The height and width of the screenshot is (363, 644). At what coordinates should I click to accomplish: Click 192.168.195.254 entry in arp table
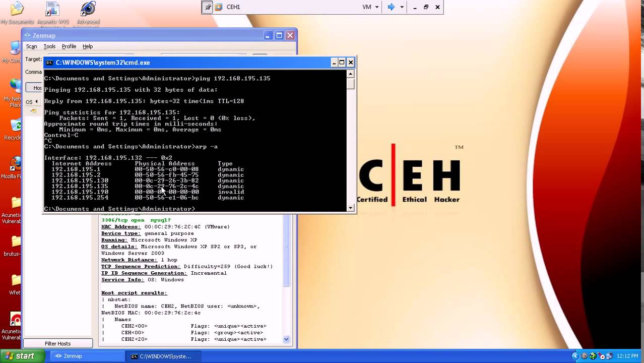pos(80,198)
